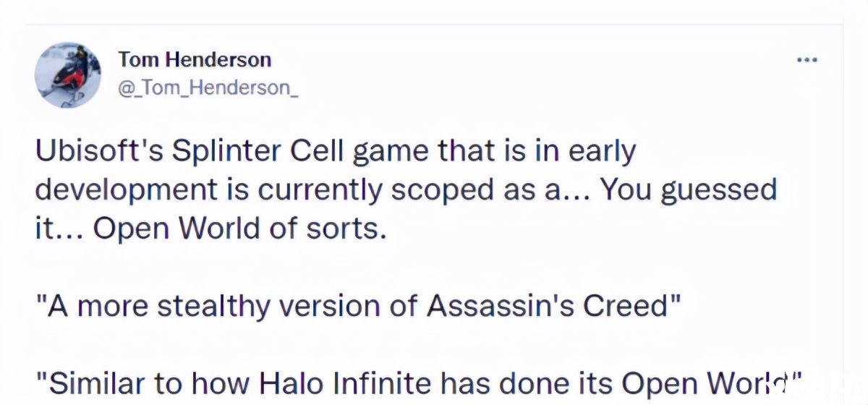Open the three-dot more options menu
The height and width of the screenshot is (405, 868).
click(807, 60)
